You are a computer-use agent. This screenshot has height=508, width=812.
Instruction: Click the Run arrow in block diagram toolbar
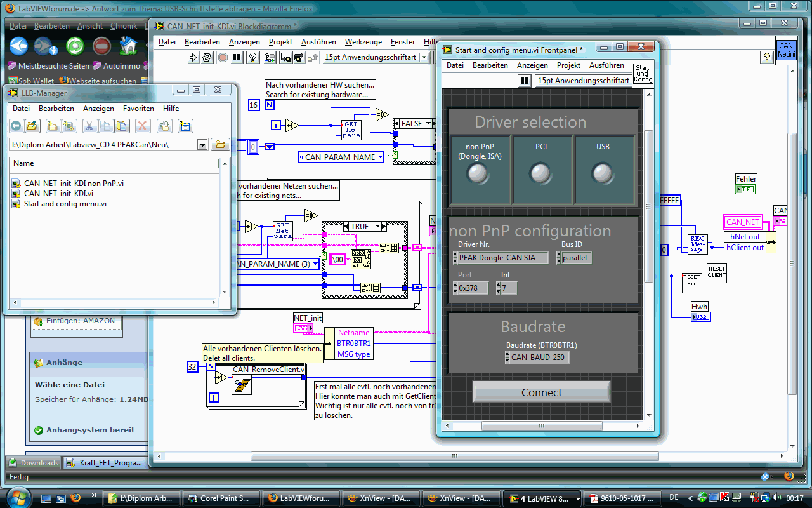193,57
